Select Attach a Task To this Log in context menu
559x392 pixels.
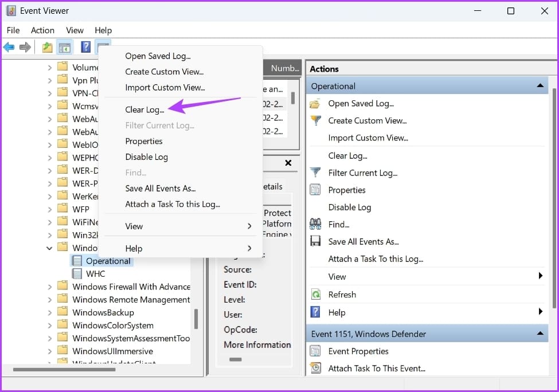coord(173,204)
